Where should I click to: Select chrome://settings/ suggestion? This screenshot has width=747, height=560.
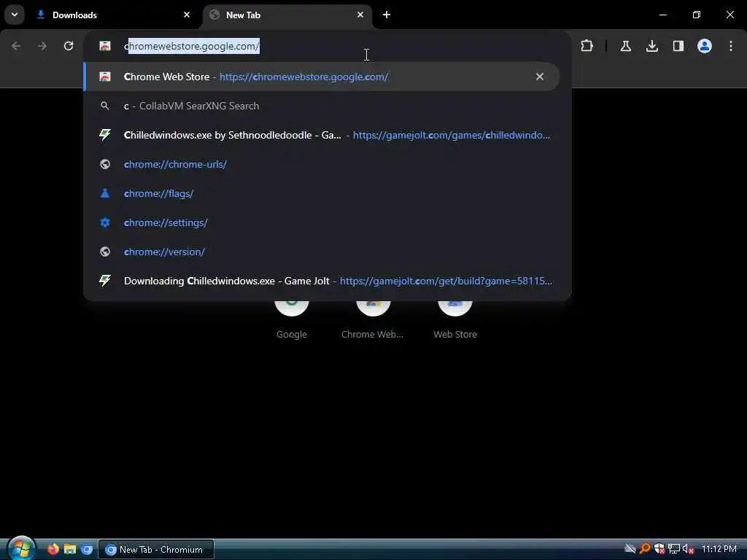(322, 222)
